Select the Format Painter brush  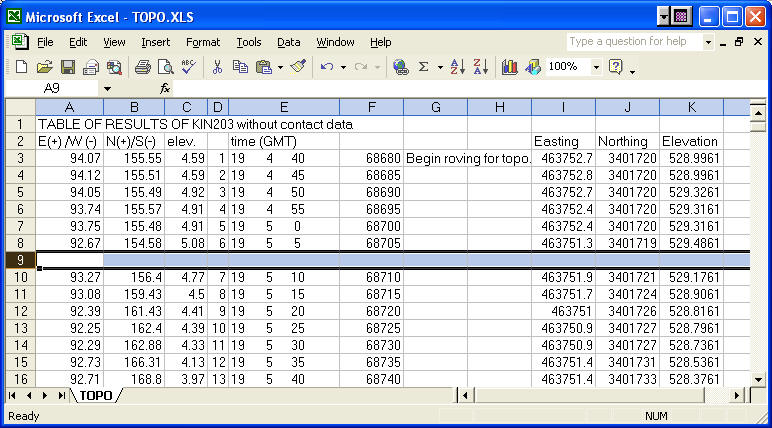pyautogui.click(x=298, y=67)
